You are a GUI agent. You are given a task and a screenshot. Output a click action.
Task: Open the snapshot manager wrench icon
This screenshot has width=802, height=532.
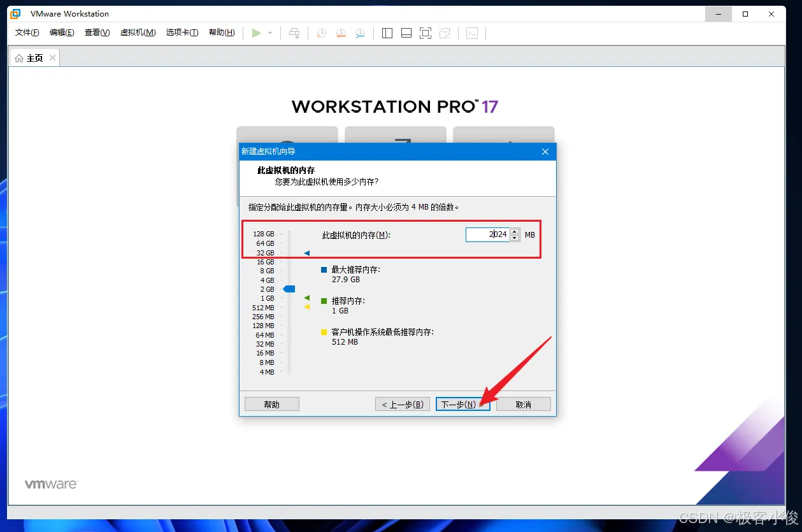pyautogui.click(x=361, y=33)
